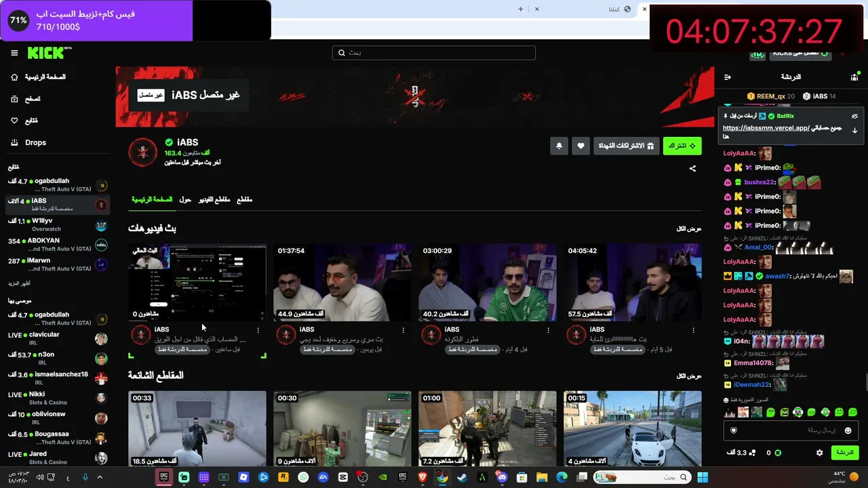
Task: Open Nikki Slots & Casino channel
Action: (x=58, y=398)
